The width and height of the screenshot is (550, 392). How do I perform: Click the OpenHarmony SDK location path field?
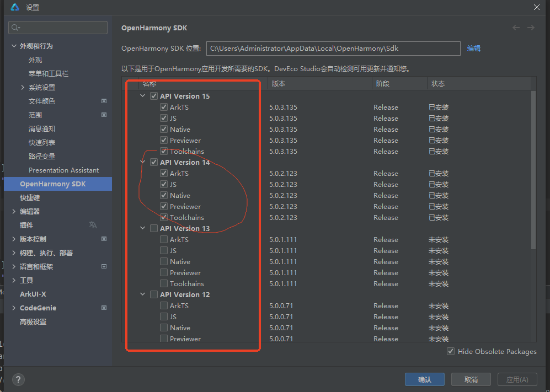click(333, 49)
